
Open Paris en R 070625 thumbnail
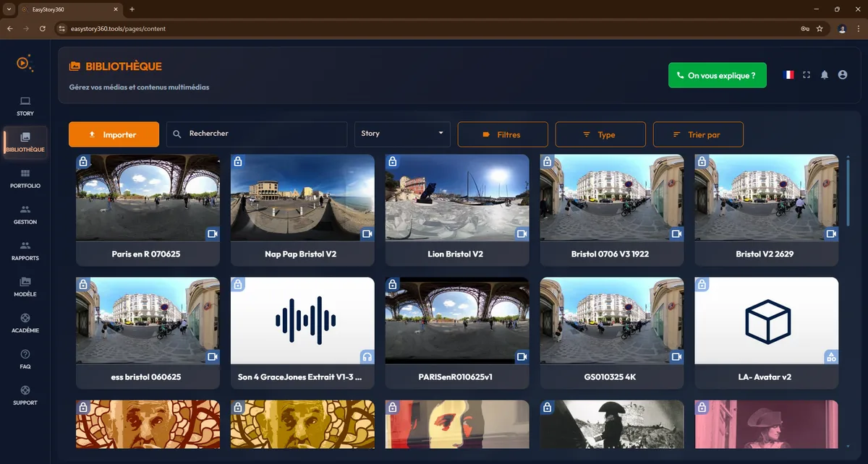(148, 198)
